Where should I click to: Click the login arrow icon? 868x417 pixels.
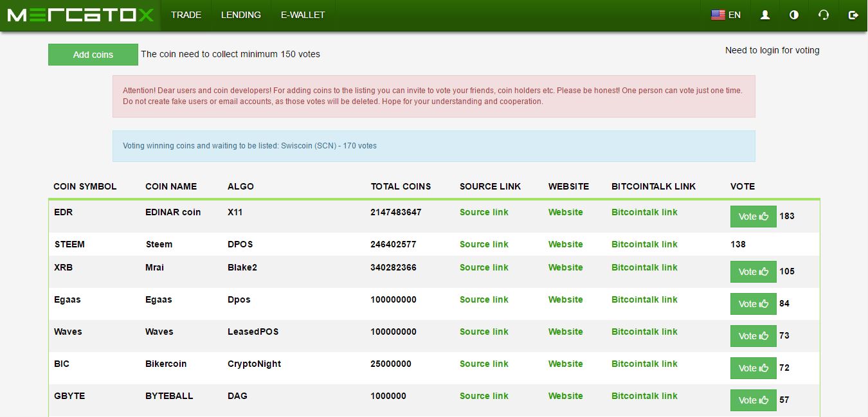[853, 15]
